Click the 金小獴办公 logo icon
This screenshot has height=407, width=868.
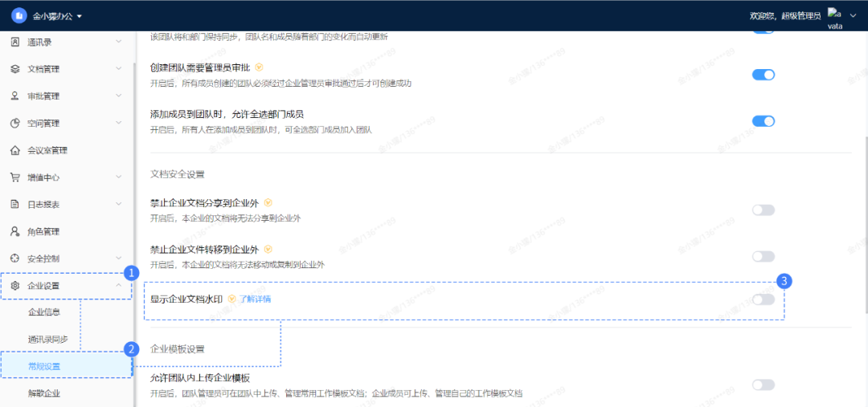click(19, 16)
